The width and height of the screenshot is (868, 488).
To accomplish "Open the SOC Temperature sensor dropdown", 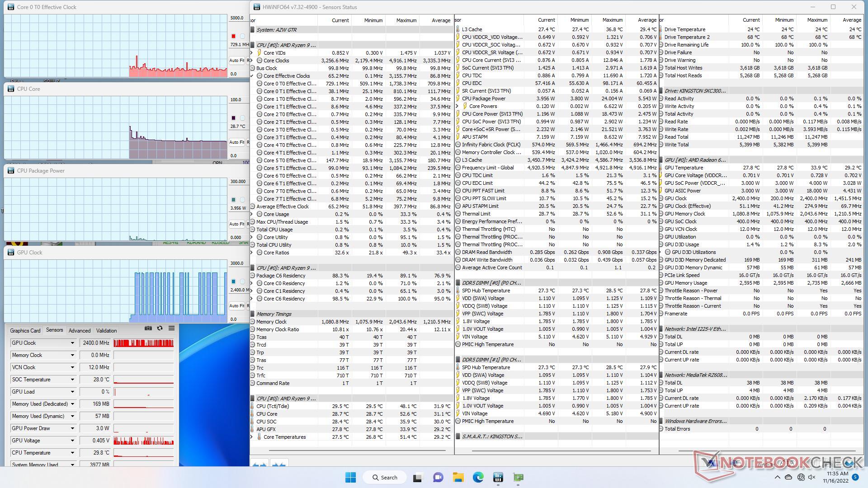I will (72, 380).
